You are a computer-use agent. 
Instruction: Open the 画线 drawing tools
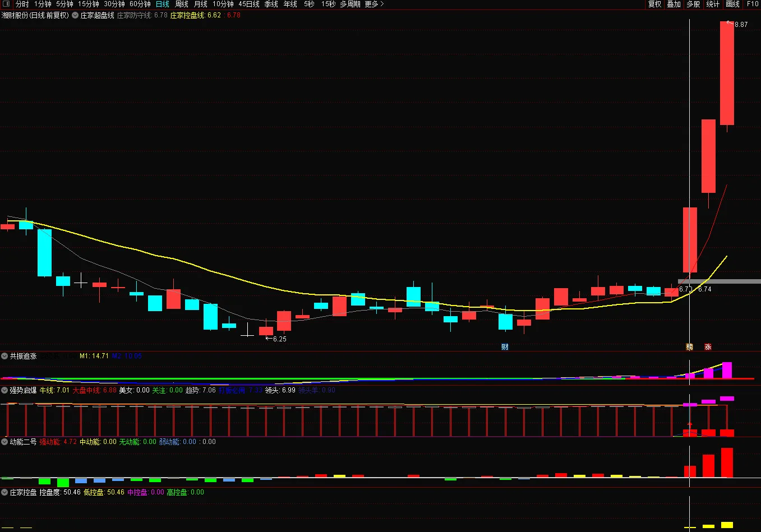point(732,4)
